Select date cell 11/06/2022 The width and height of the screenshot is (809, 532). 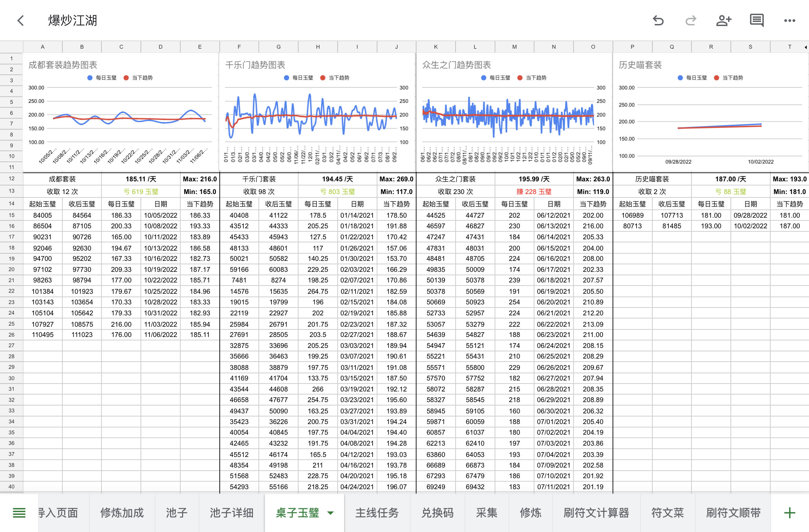coord(160,335)
